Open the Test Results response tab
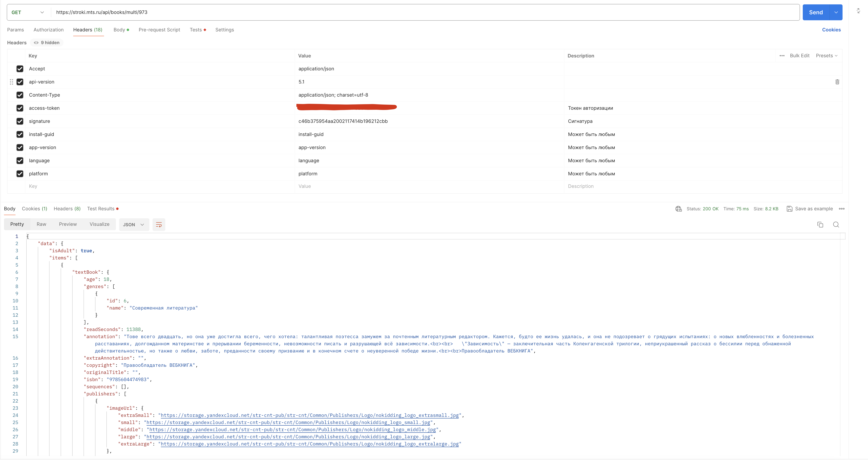This screenshot has height=460, width=868. click(101, 209)
